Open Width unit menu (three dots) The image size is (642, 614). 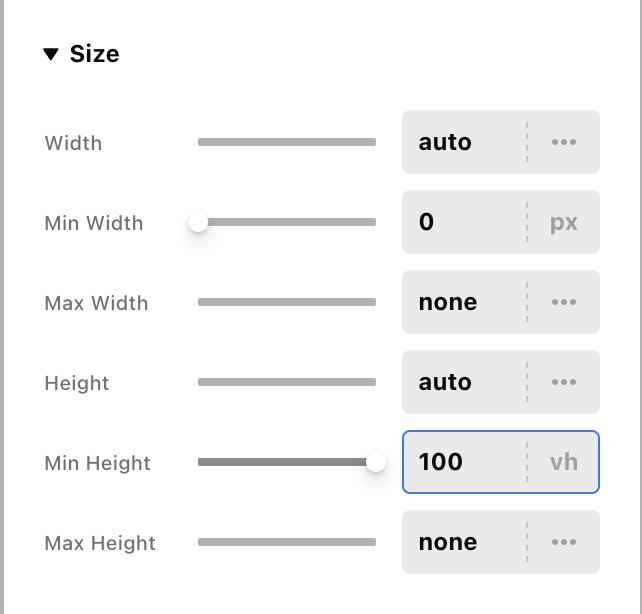564,142
